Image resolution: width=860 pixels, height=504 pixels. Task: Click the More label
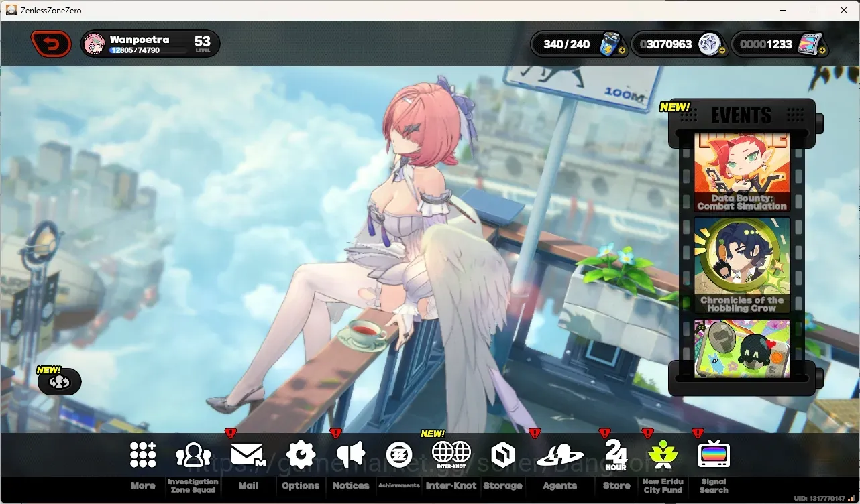coord(143,486)
